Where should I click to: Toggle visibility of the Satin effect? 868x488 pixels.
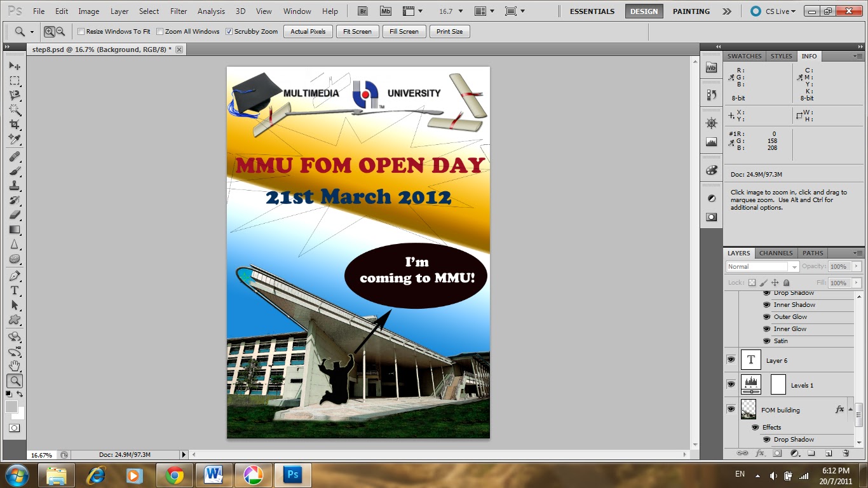click(767, 341)
